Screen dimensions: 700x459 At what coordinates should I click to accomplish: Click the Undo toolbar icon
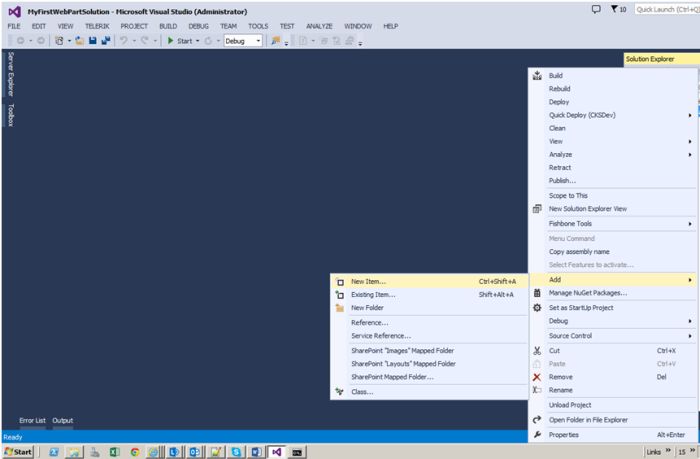point(124,41)
